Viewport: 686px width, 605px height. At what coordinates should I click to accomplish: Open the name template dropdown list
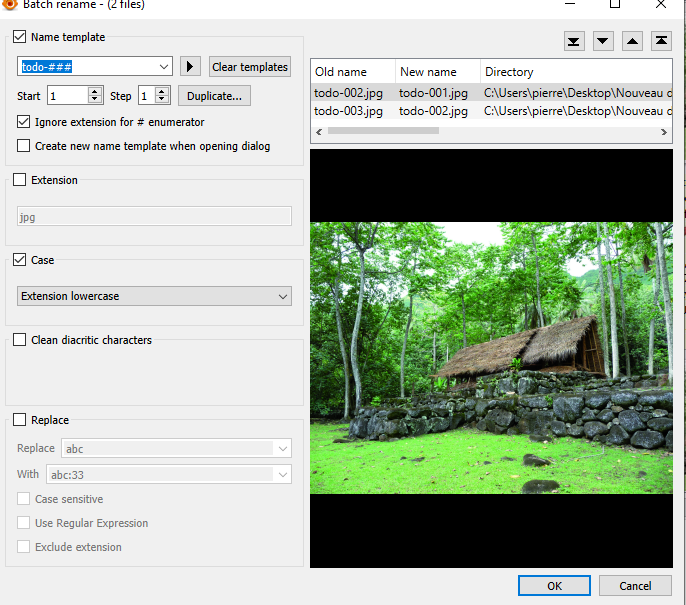[165, 67]
